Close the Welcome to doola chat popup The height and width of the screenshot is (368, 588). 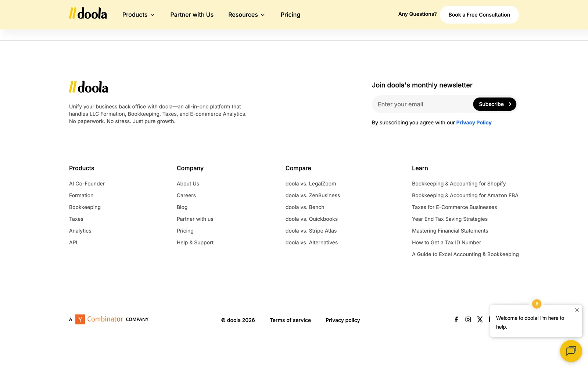[577, 310]
